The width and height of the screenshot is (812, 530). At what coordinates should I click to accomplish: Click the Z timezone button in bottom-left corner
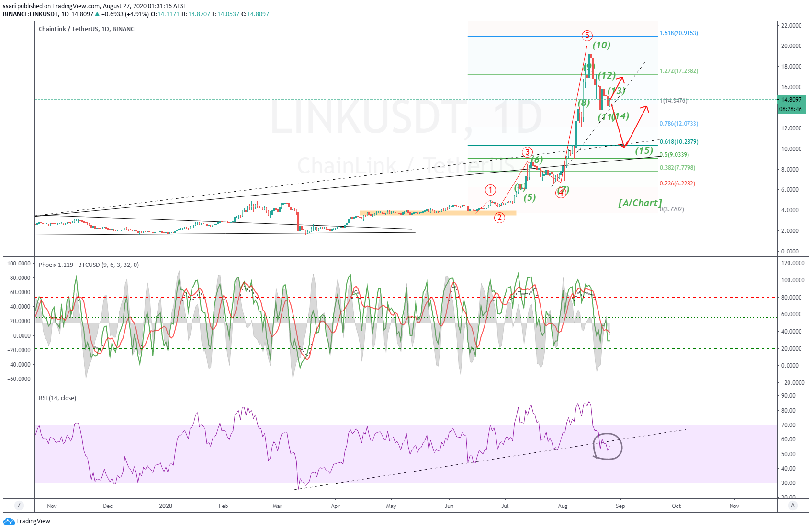19,505
